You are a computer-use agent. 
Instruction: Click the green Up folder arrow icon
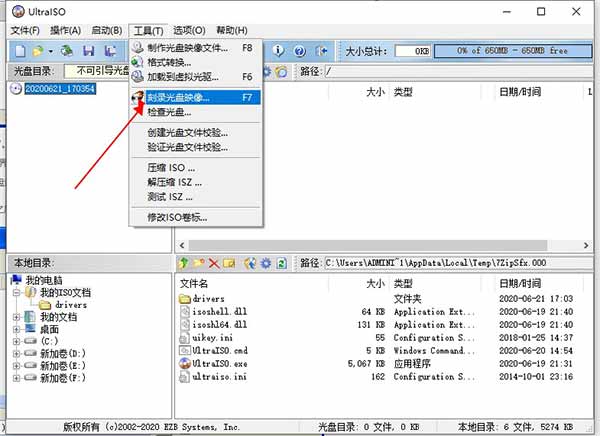(x=184, y=263)
